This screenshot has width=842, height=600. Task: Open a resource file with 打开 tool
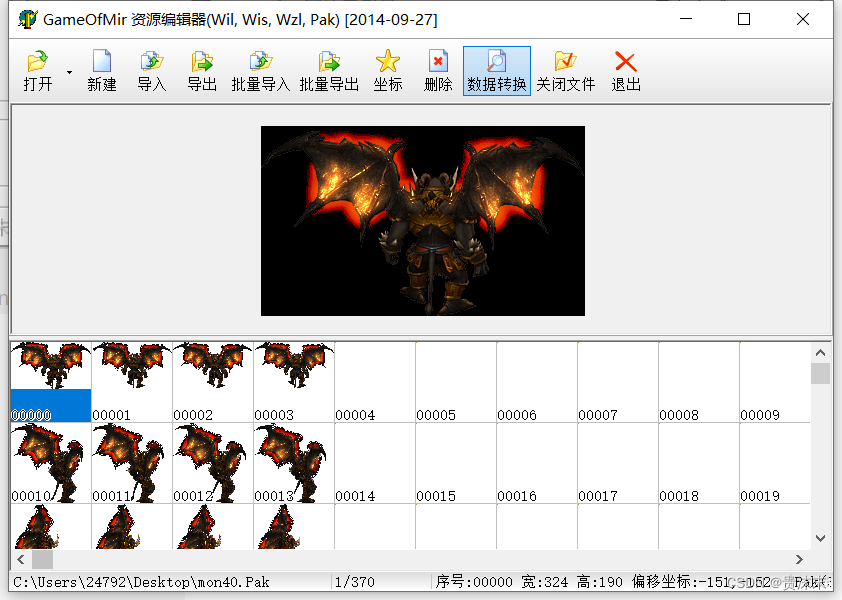[38, 70]
